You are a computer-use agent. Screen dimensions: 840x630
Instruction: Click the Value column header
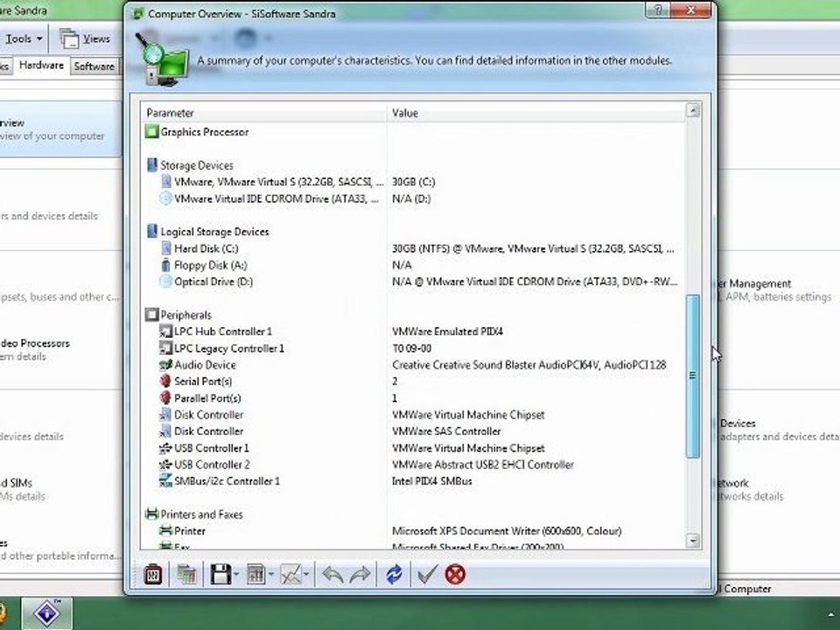coord(536,113)
